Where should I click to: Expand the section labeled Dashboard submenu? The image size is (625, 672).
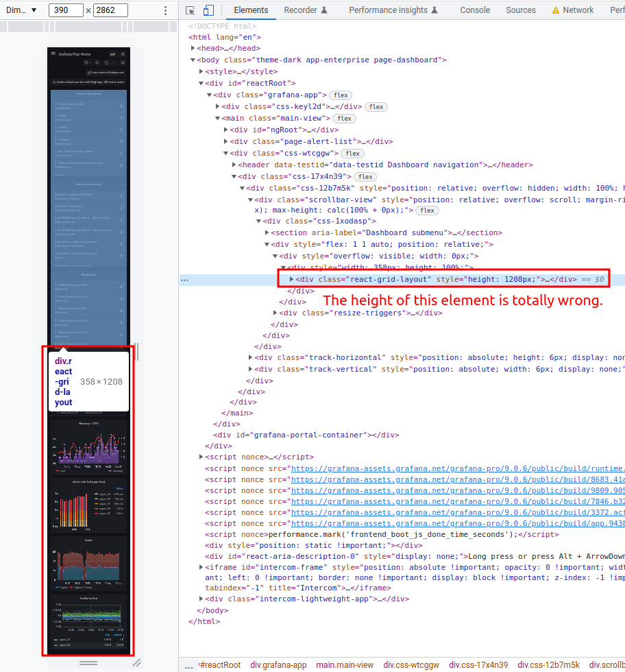point(267,232)
